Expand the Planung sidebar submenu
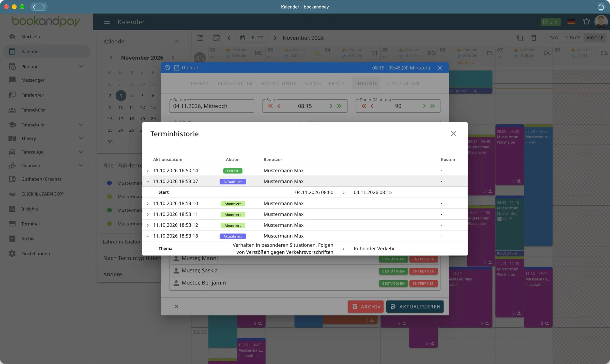 81,67
